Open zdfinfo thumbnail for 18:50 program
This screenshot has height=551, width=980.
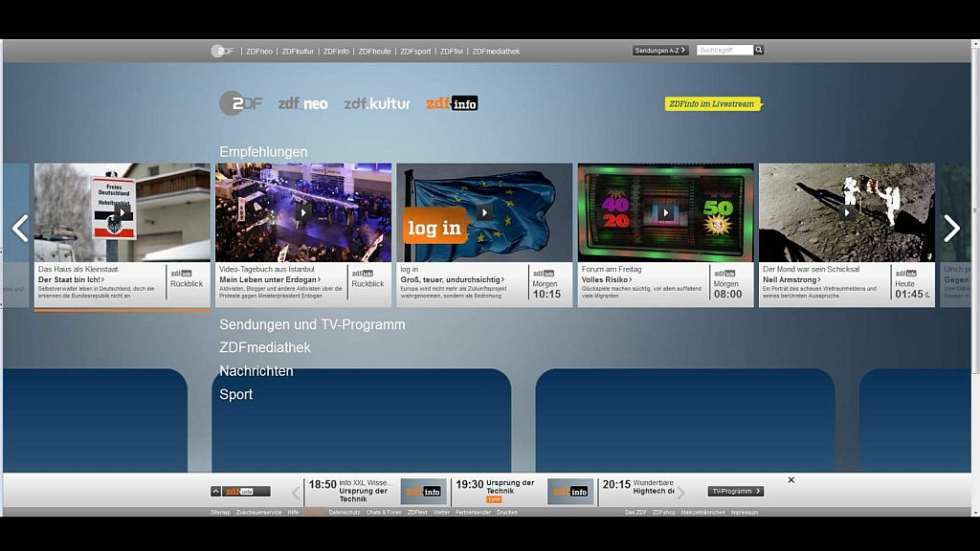coord(424,492)
